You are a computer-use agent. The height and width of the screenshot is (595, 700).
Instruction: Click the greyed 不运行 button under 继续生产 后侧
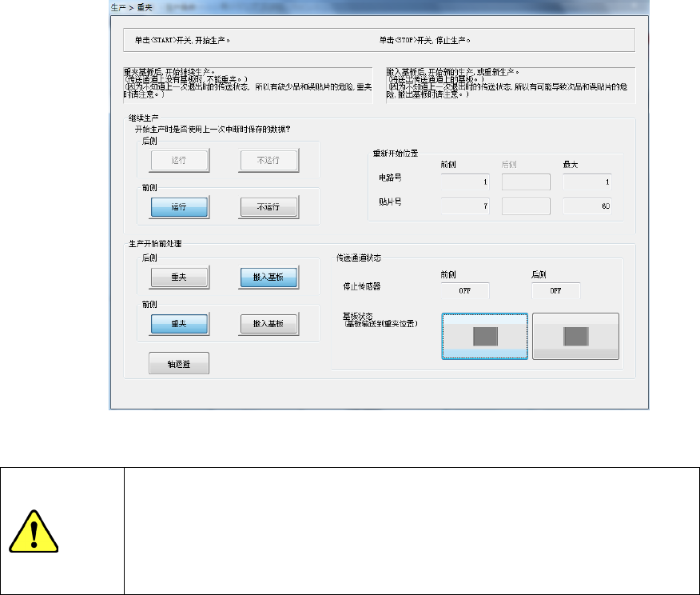point(268,160)
